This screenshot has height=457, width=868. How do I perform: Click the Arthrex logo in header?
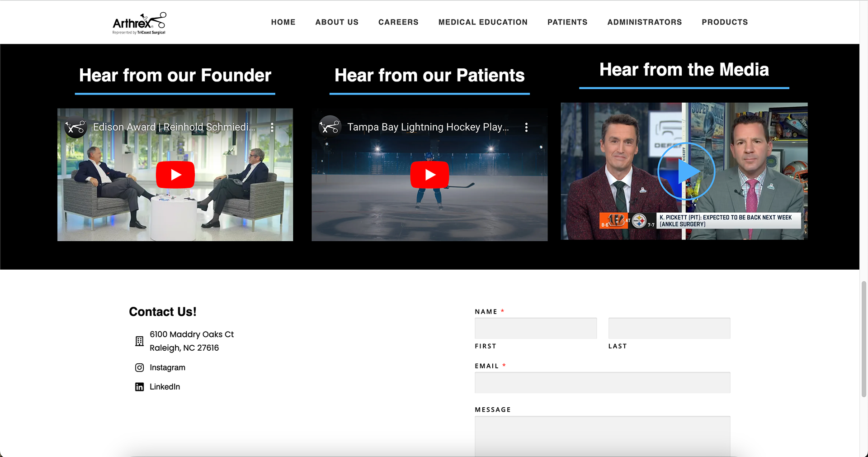pyautogui.click(x=139, y=24)
